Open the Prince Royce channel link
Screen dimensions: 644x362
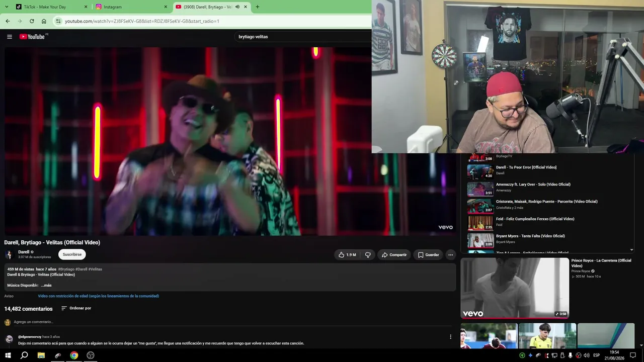(581, 271)
